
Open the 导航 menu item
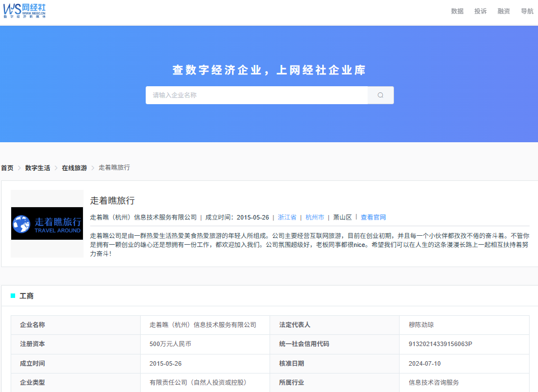tap(527, 11)
